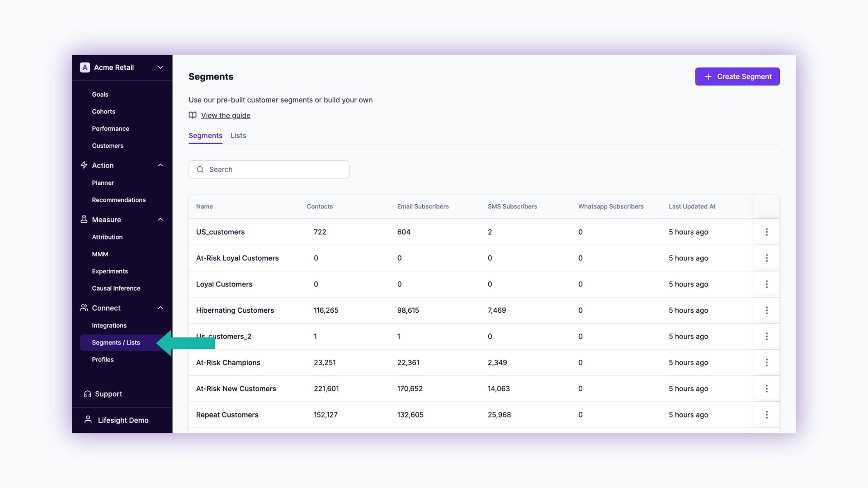The image size is (868, 488).
Task: Select the Segments tab
Action: (205, 136)
